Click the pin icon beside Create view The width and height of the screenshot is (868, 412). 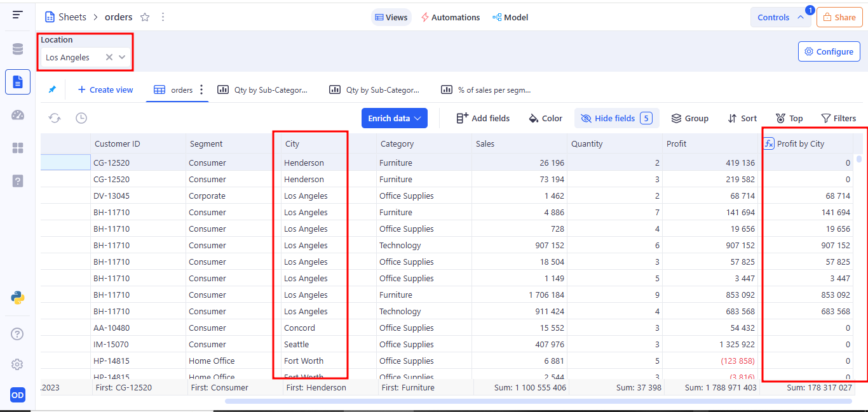[52, 90]
